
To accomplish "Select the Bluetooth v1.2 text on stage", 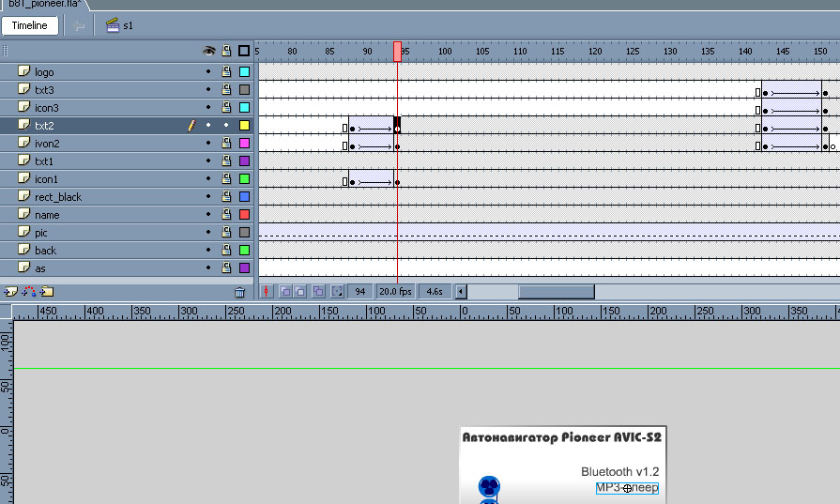I will pos(619,472).
